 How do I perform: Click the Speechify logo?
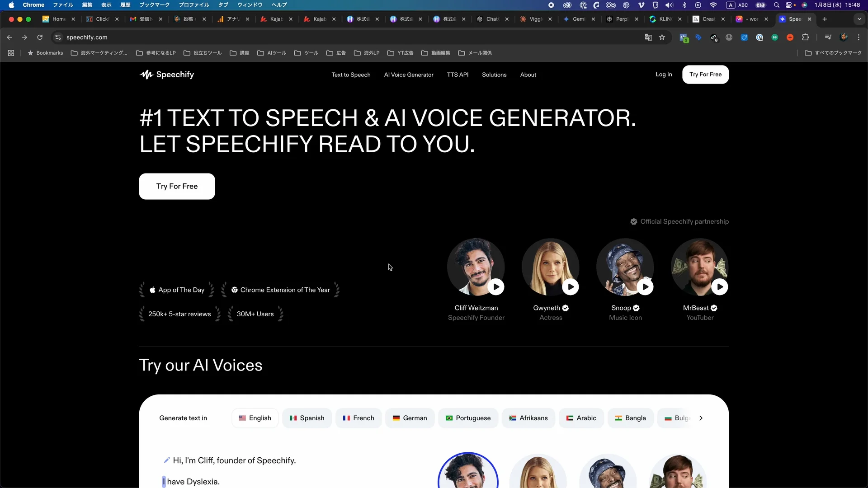pos(167,75)
